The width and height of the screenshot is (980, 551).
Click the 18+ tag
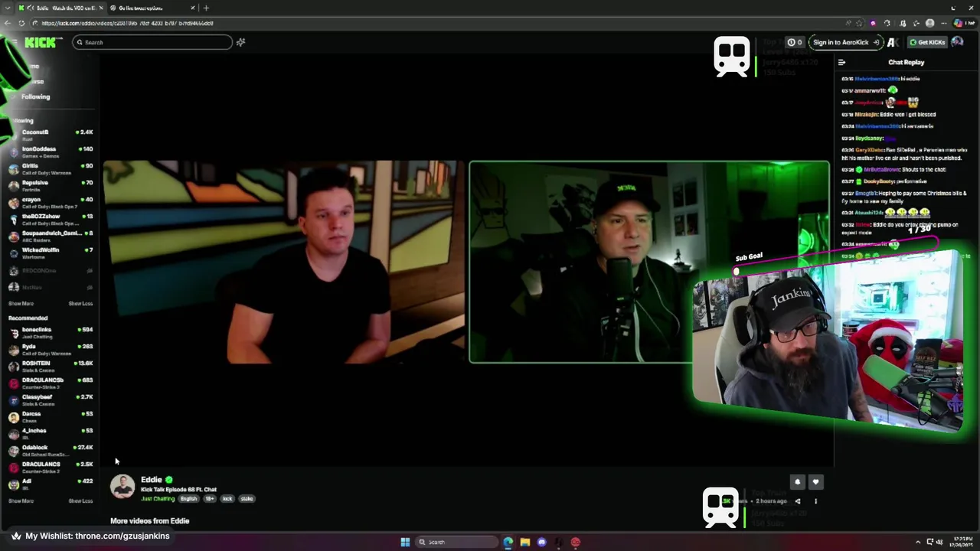click(210, 499)
